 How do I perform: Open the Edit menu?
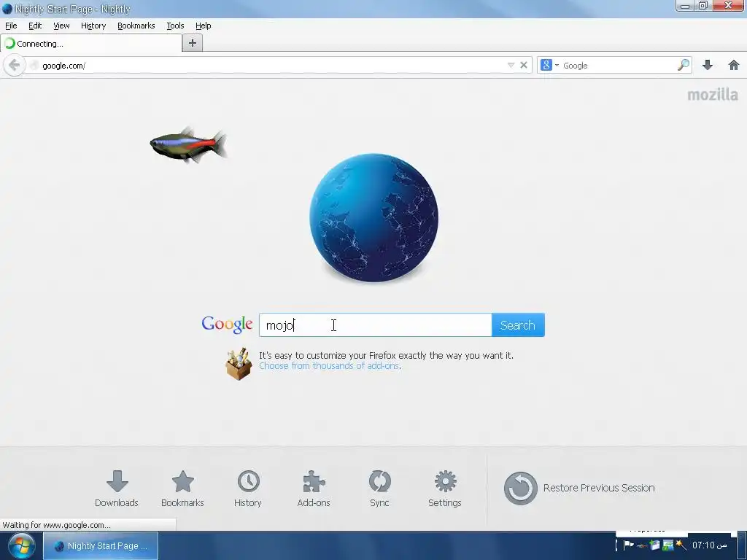point(35,26)
